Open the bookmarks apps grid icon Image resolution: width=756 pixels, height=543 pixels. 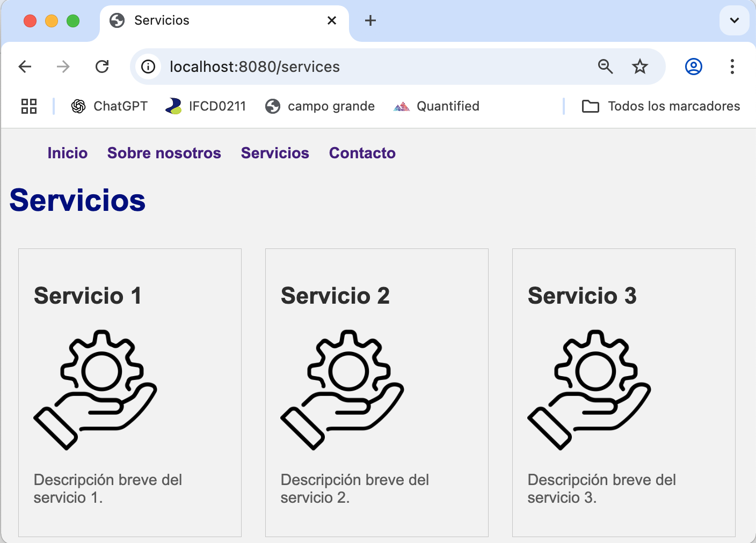(x=29, y=106)
